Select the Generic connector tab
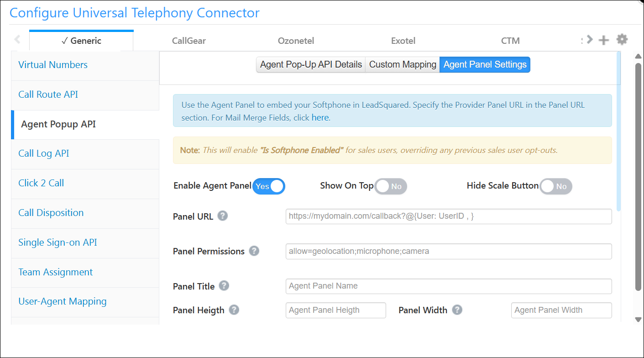Screen dimensions: 644x358 81,41
